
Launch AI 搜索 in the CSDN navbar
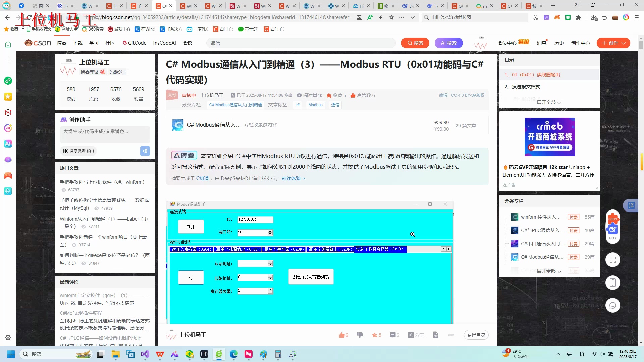(x=449, y=43)
